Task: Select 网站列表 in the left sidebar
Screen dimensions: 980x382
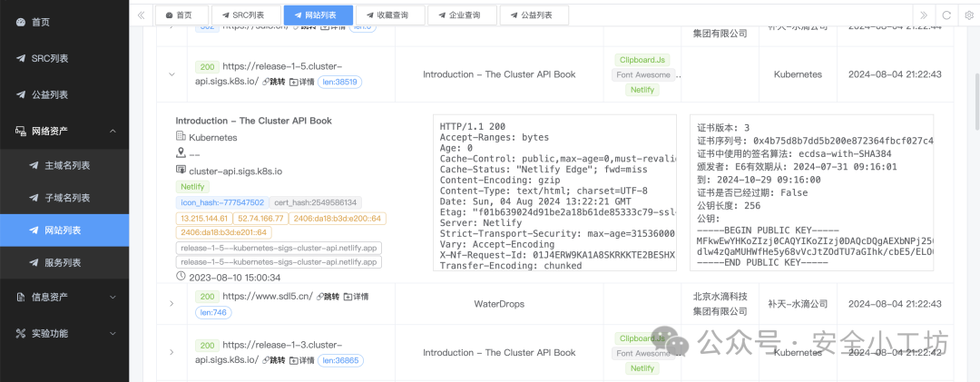Action: coord(64,230)
